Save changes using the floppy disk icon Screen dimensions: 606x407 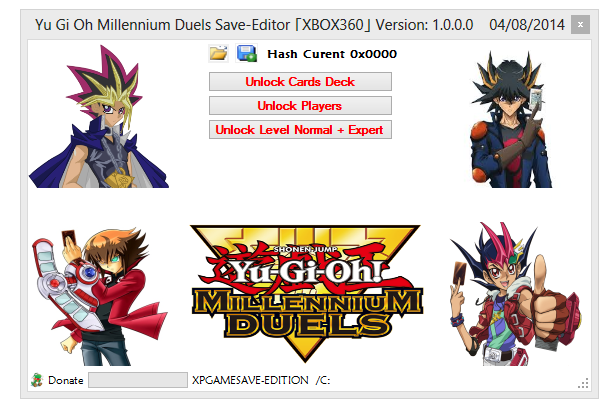pyautogui.click(x=247, y=53)
